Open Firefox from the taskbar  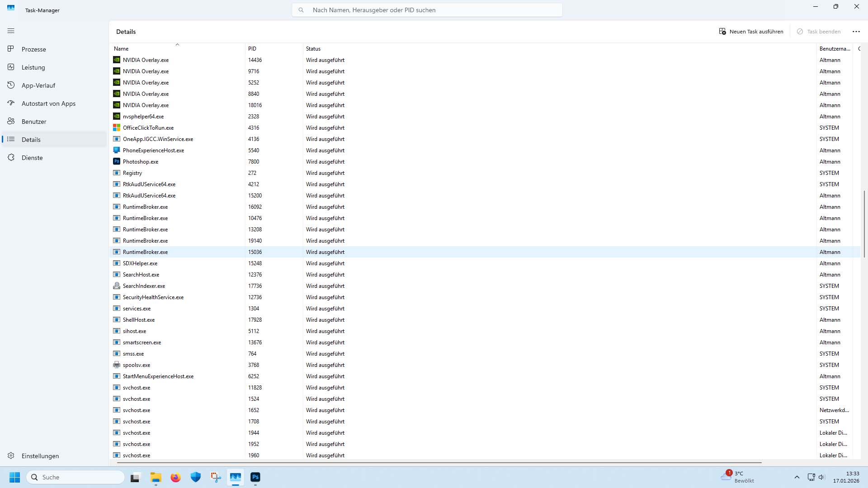pos(175,477)
